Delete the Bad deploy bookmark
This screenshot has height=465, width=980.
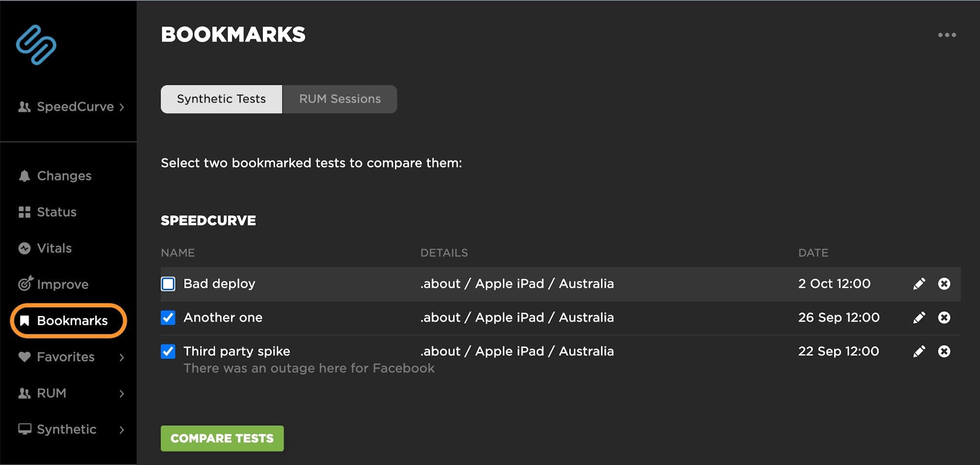(944, 284)
